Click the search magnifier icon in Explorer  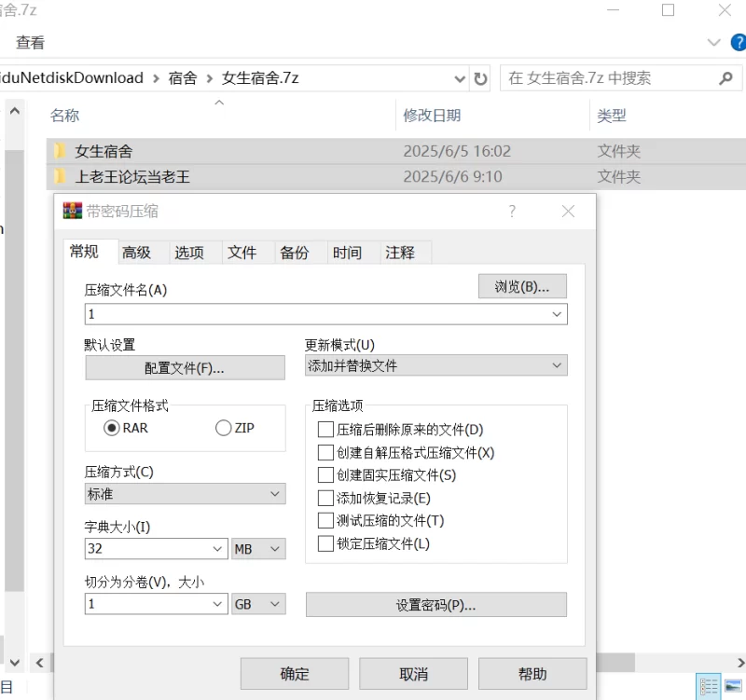pyautogui.click(x=725, y=78)
